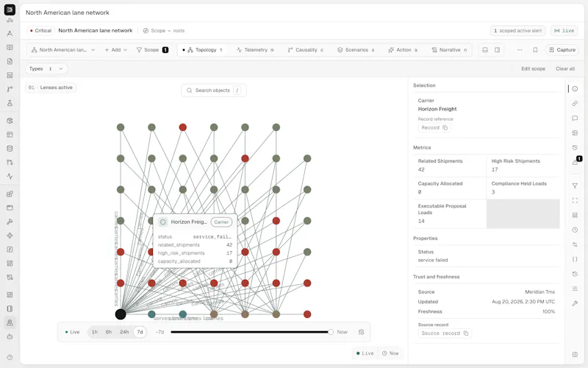Open the comments speech-bubble icon in right rail
The width and height of the screenshot is (588, 368).
point(575,118)
